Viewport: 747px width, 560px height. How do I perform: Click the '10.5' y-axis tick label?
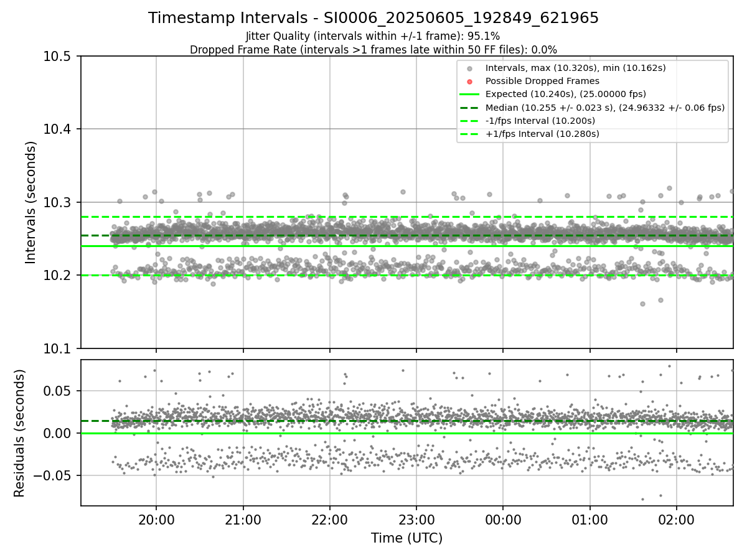point(59,57)
